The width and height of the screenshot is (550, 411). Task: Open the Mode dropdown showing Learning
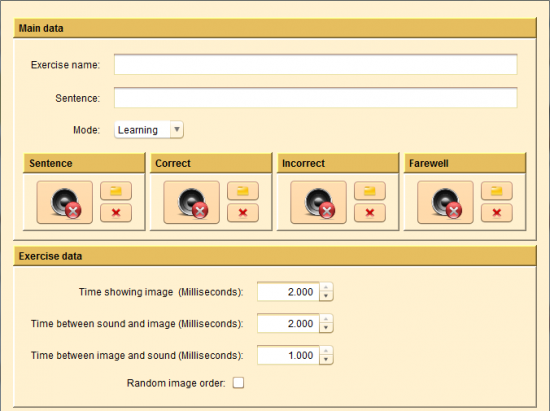pyautogui.click(x=149, y=130)
